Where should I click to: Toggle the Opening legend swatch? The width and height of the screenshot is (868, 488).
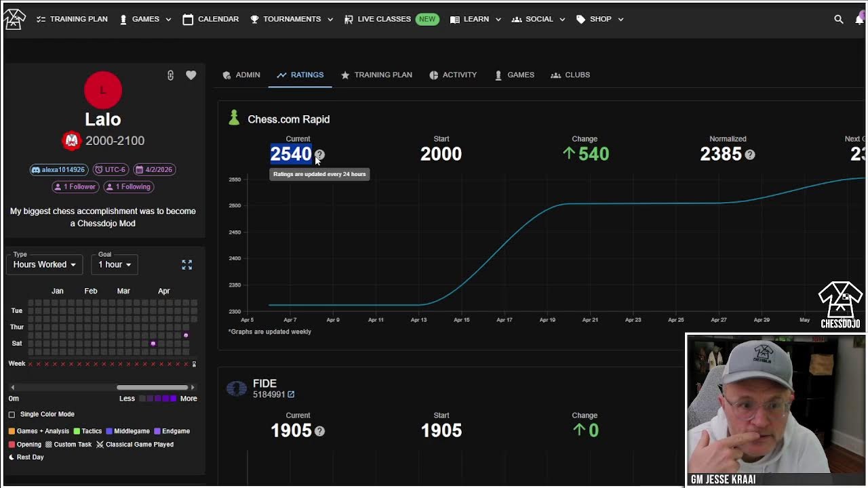pyautogui.click(x=12, y=445)
